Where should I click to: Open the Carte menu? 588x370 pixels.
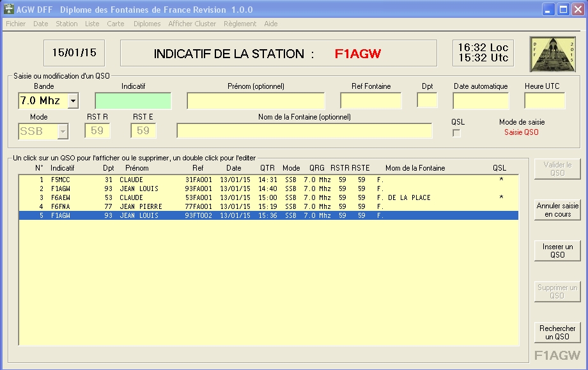pos(116,24)
